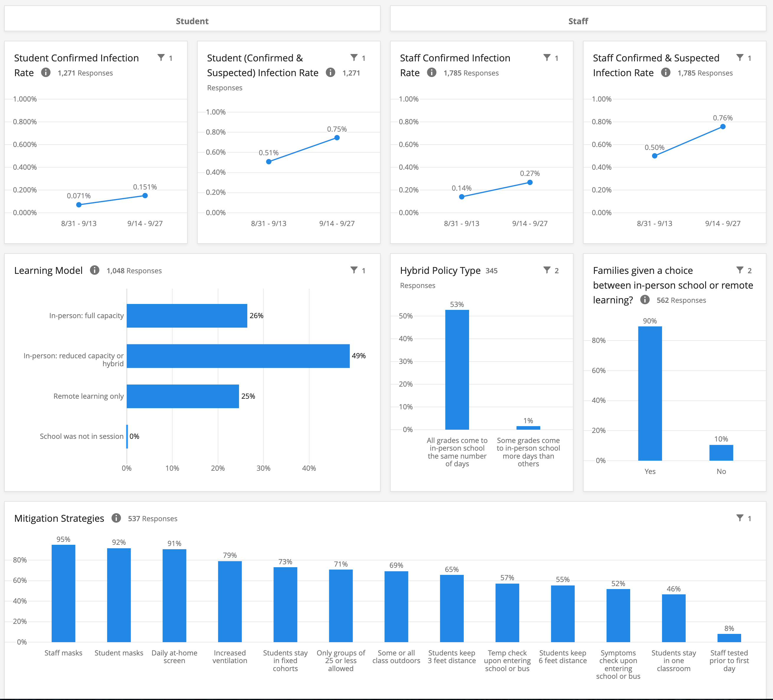Open the filter on Mitigation Strategies chart
The height and width of the screenshot is (700, 773).
click(740, 518)
